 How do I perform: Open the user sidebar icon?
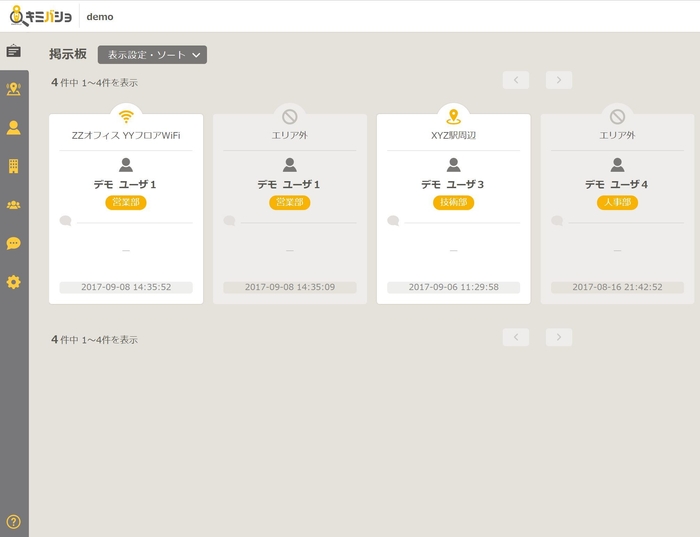point(13,127)
